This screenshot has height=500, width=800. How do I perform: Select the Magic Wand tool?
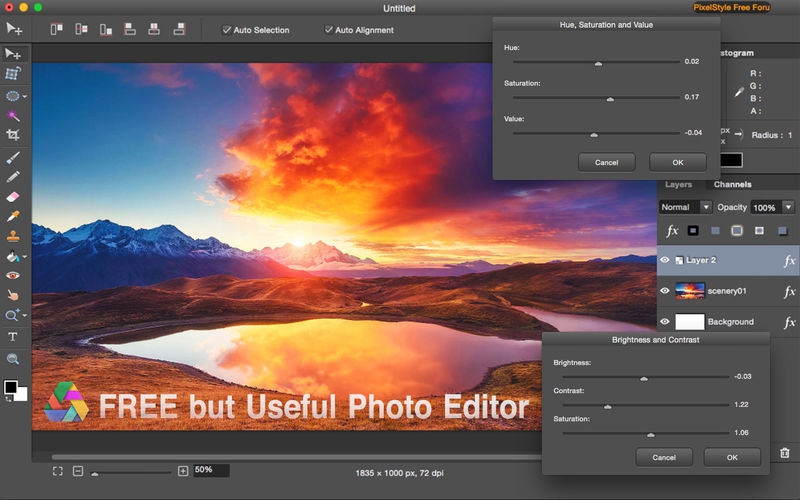(x=13, y=116)
